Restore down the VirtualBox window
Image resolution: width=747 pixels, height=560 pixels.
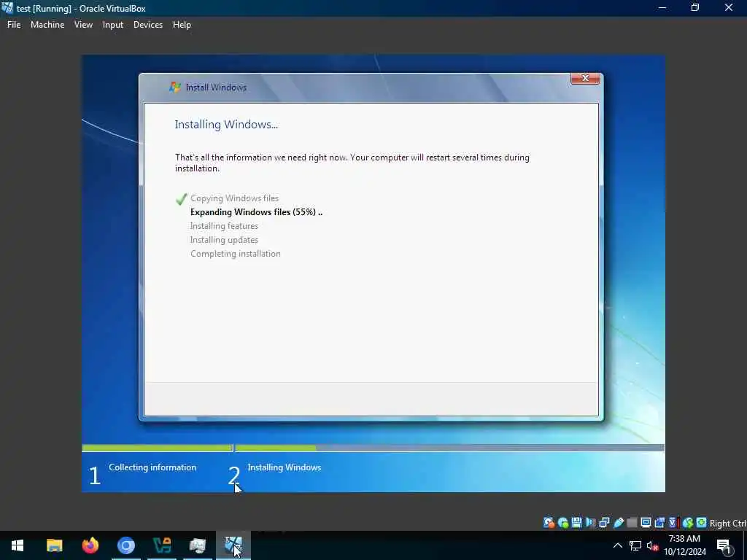(x=695, y=8)
